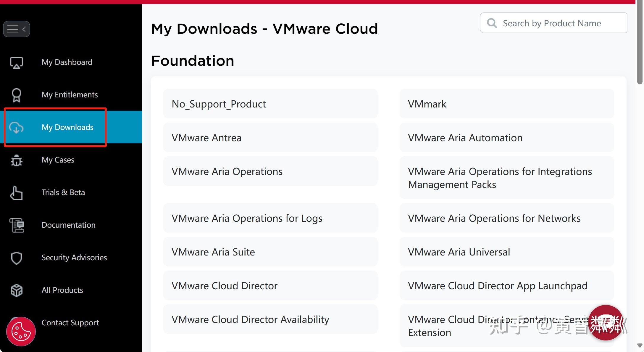Open the VMware Aria Operations product page
Screen dimensions: 644x352
point(227,171)
